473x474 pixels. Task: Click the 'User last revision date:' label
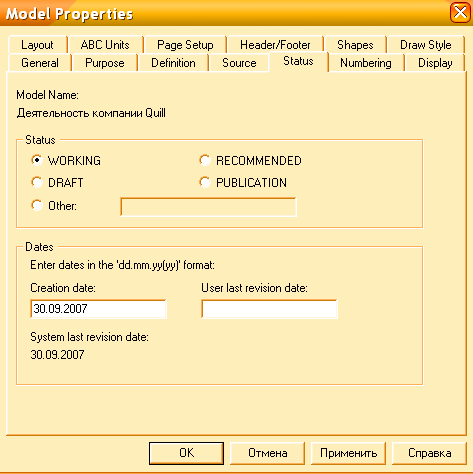tap(254, 288)
